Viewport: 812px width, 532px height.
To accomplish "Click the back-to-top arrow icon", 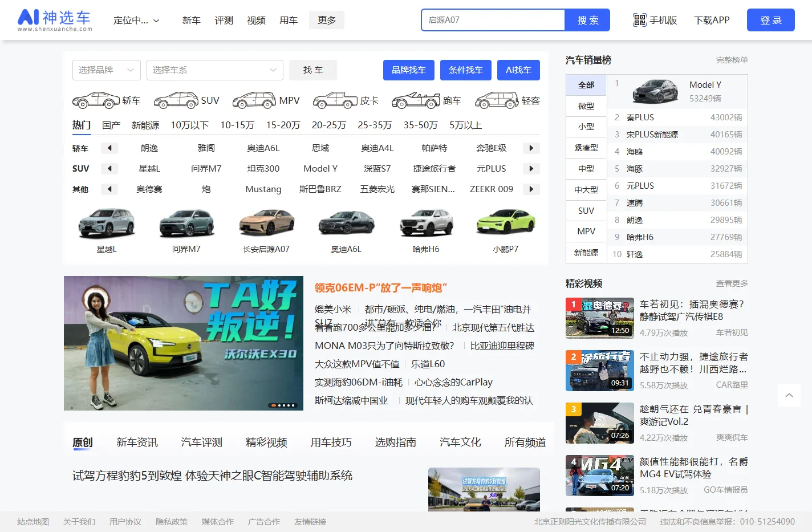I will click(789, 395).
